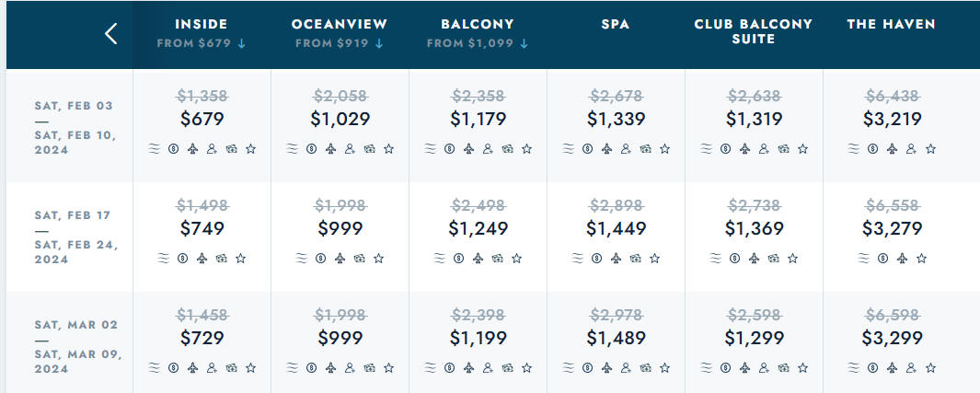980x393 pixels.
Task: Go back with the left chevron arrow
Action: [111, 34]
